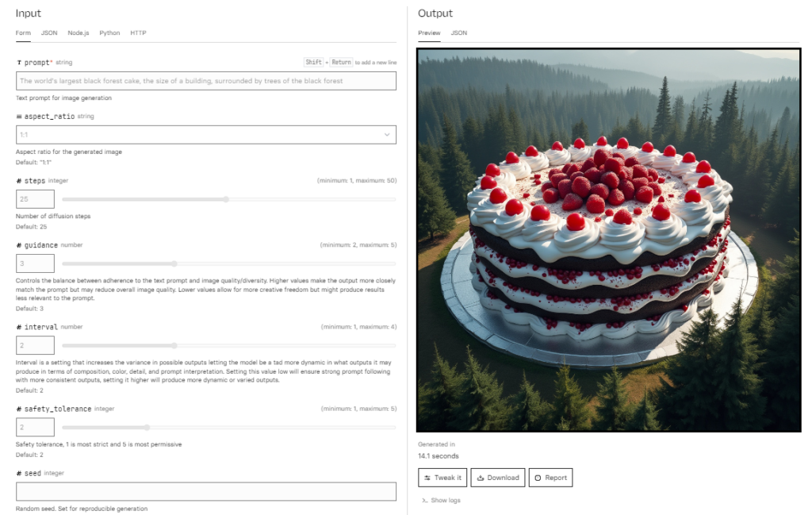Expand Show logs

click(x=441, y=501)
